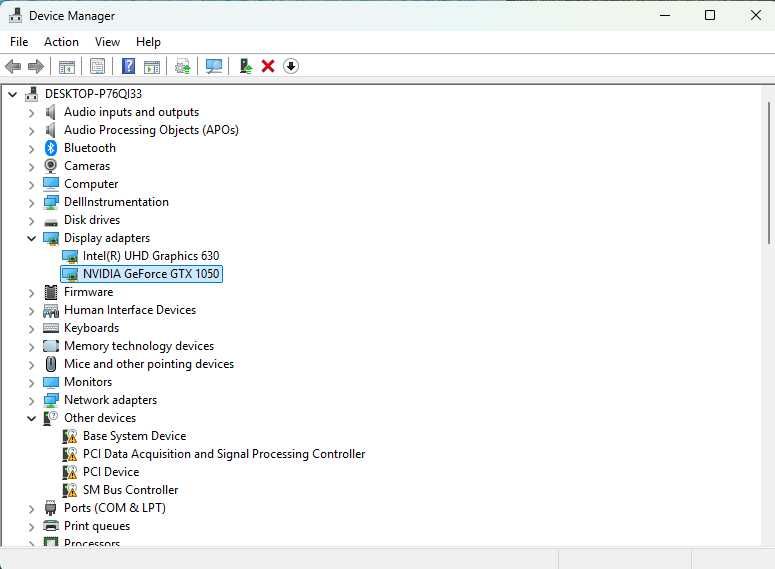
Task: Toggle the console tree toolbar icon
Action: [67, 66]
